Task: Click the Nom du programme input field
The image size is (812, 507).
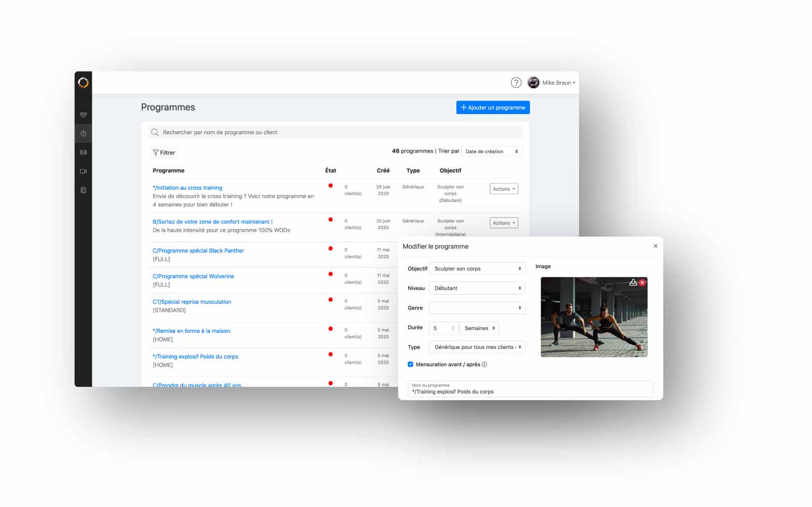Action: 530,389
